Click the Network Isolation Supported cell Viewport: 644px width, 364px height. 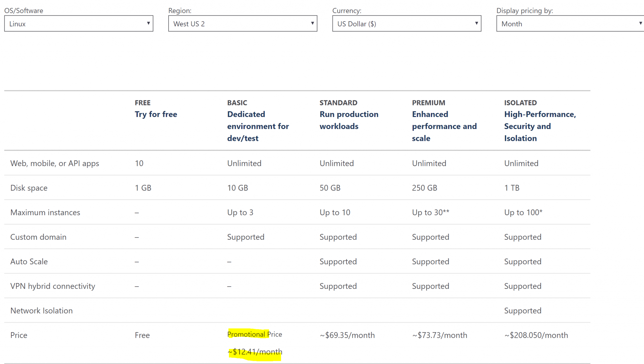click(x=523, y=311)
